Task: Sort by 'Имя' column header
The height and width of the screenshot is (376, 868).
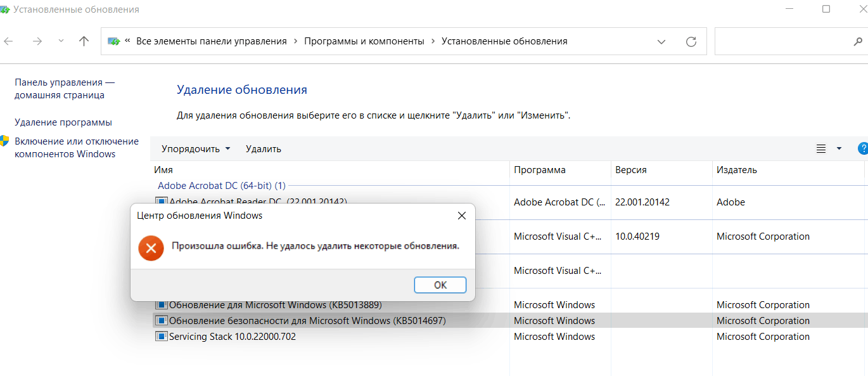Action: click(x=163, y=170)
